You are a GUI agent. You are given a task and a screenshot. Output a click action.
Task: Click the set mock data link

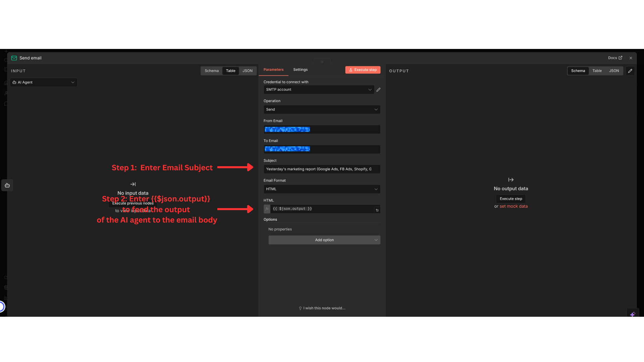point(514,206)
